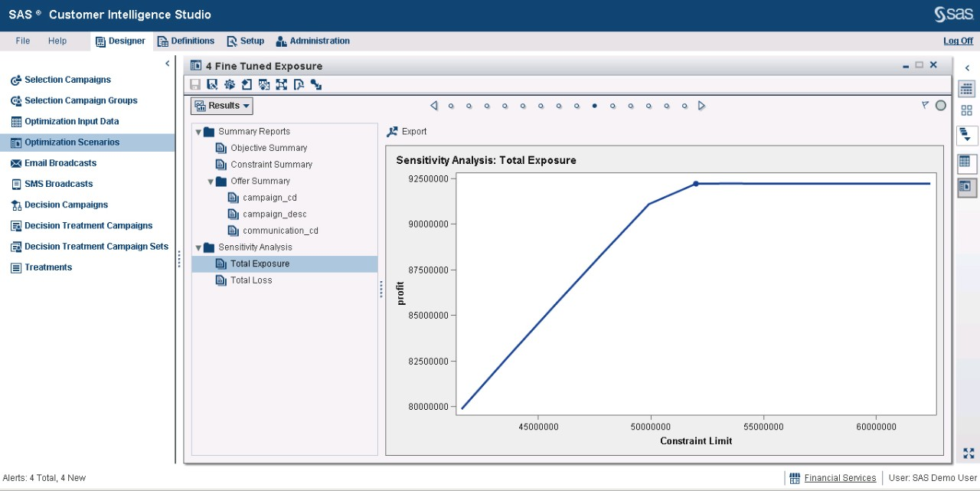Click the image-with-gear toolbar icon
Viewport: 980px width, 491px height.
264,84
